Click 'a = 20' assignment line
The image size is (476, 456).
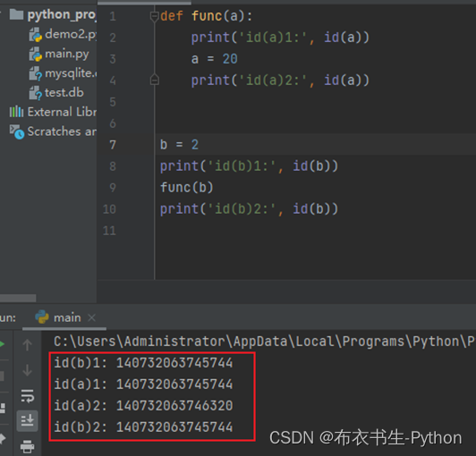pyautogui.click(x=215, y=59)
